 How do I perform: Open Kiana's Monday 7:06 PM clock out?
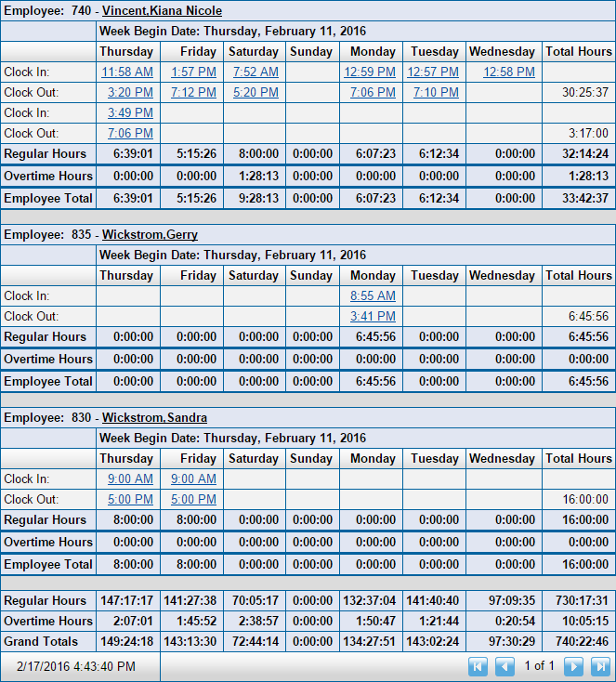click(x=373, y=93)
